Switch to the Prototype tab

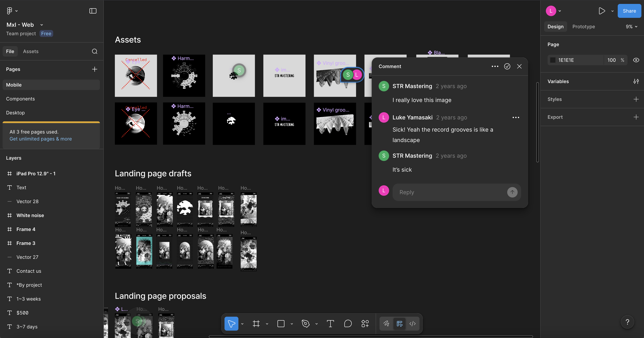pyautogui.click(x=583, y=27)
